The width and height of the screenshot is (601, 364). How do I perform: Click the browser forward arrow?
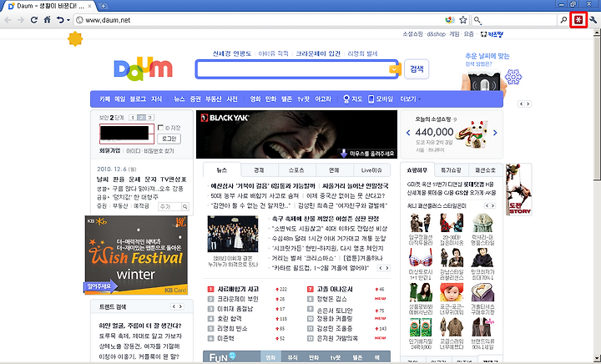pos(21,20)
